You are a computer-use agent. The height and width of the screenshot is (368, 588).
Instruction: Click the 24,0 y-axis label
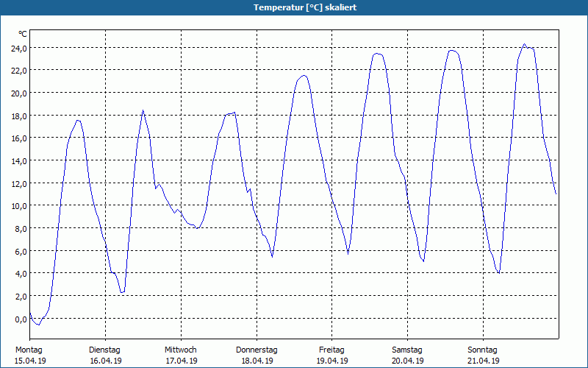(x=19, y=48)
